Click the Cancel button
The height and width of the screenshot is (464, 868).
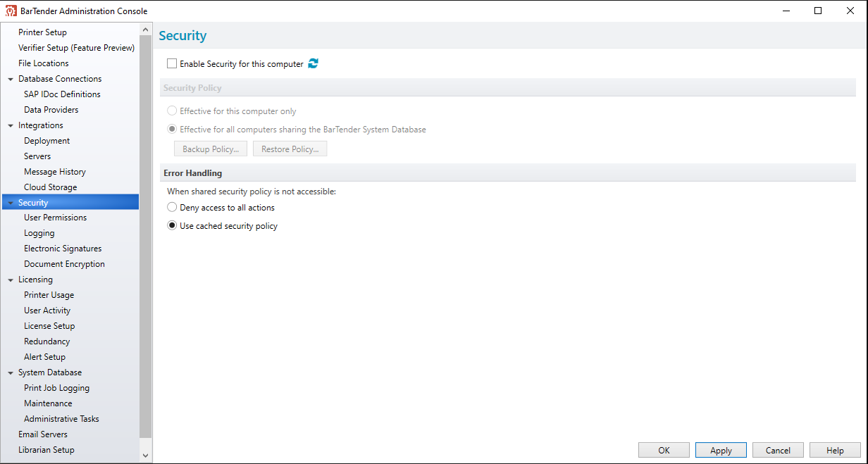(x=778, y=450)
